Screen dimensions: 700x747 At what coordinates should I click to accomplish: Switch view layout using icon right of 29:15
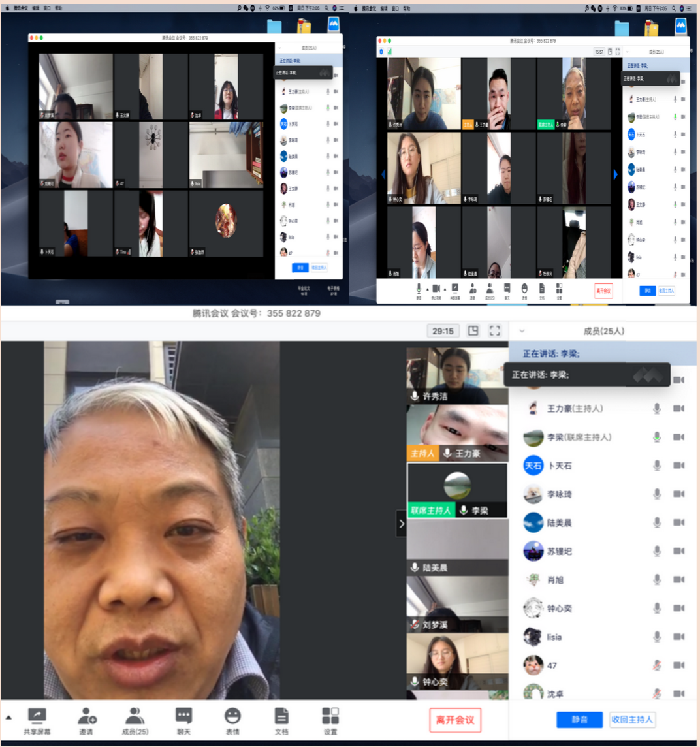click(x=473, y=331)
